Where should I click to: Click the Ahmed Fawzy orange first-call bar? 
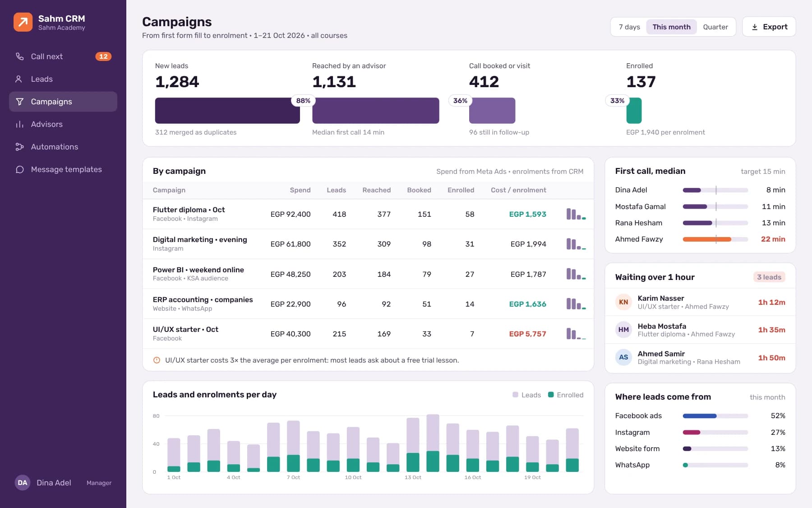(x=707, y=239)
